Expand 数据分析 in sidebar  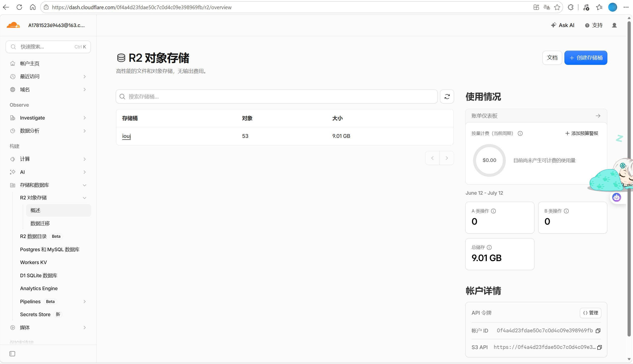(x=85, y=131)
